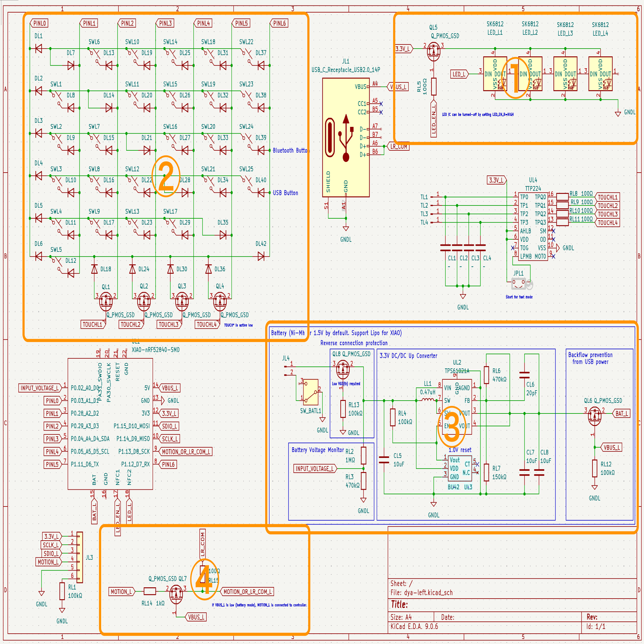Image resolution: width=644 pixels, height=644 pixels.
Task: Click the SW_BATL1 battery switch symbol
Action: (x=311, y=392)
